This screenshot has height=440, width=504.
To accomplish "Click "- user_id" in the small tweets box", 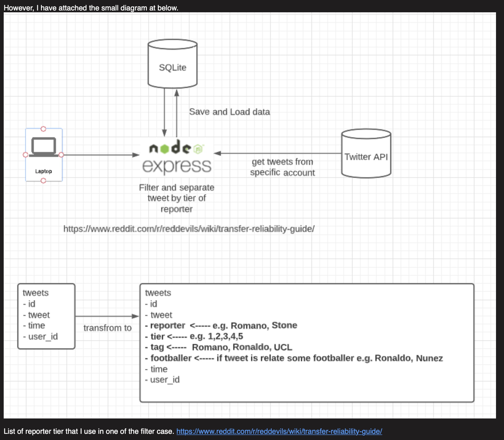I will click(x=40, y=337).
